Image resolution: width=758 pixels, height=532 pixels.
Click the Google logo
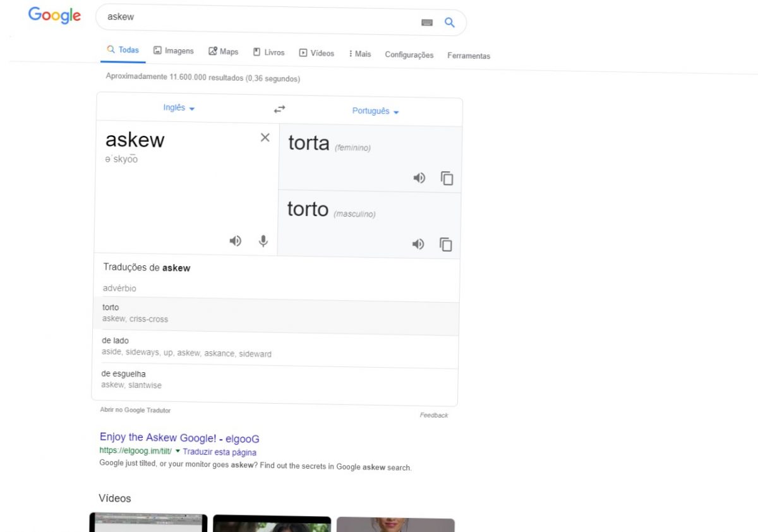pyautogui.click(x=54, y=15)
